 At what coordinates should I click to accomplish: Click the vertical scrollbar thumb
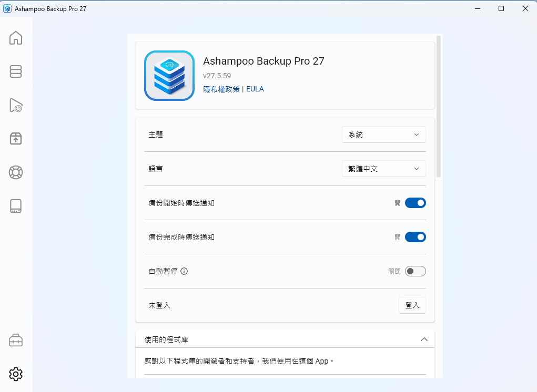[x=439, y=106]
